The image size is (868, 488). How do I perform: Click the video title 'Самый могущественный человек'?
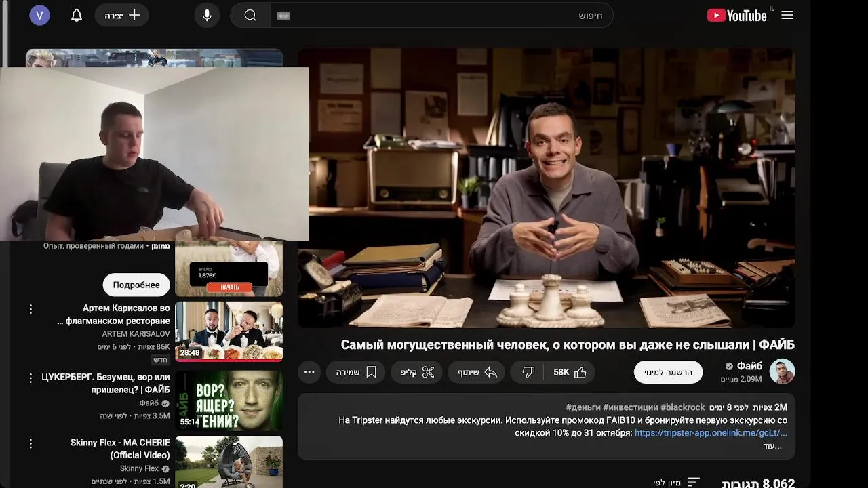(568, 345)
